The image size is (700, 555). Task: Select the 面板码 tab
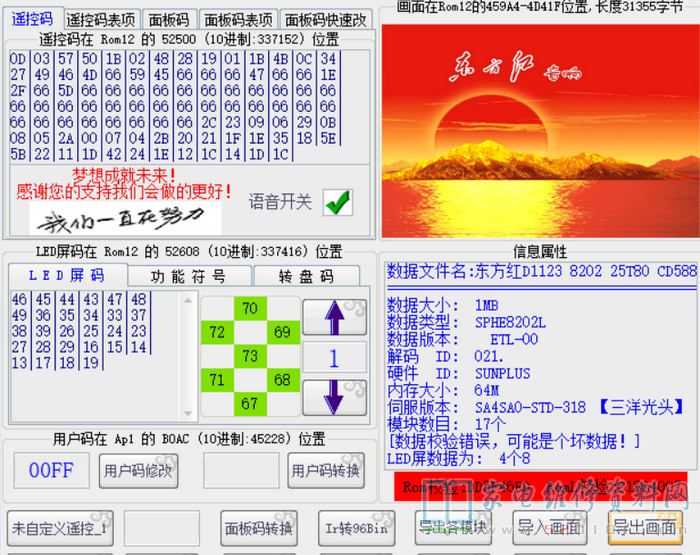point(169,20)
